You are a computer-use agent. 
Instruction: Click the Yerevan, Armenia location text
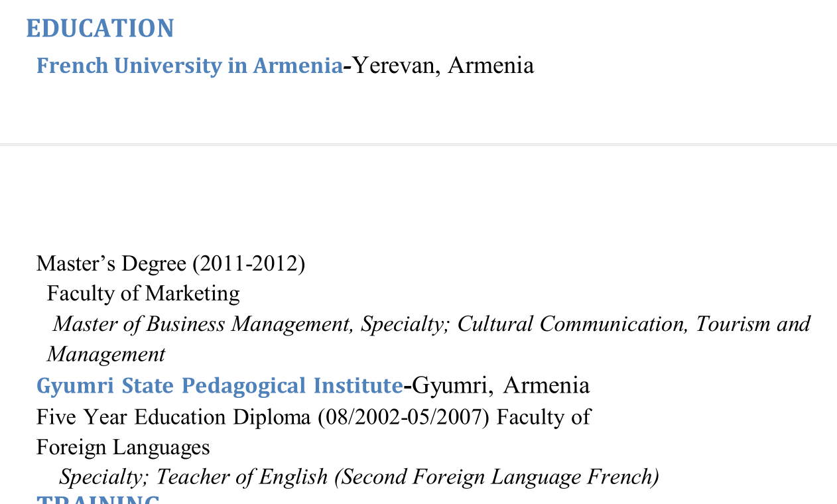coord(443,66)
